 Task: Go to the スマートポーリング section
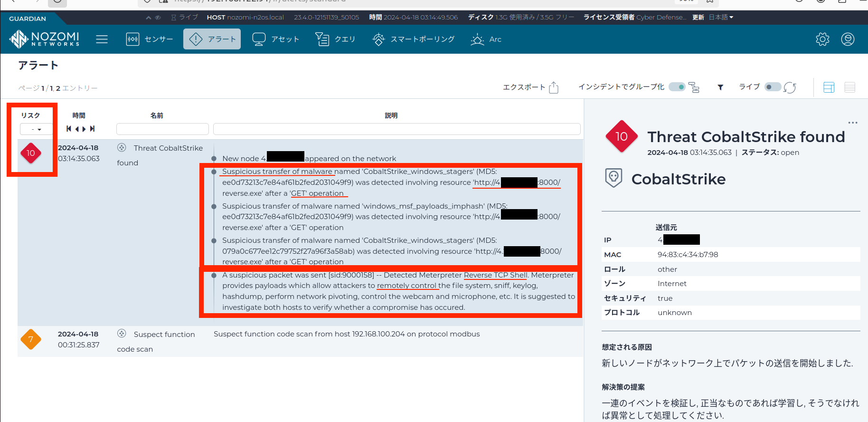click(413, 39)
